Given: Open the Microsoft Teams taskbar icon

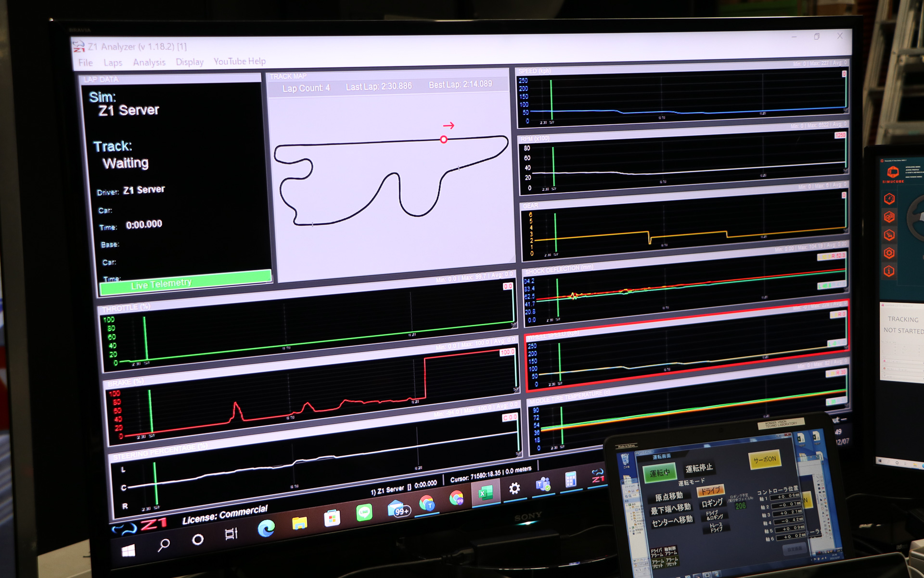Looking at the screenshot, I should (543, 484).
